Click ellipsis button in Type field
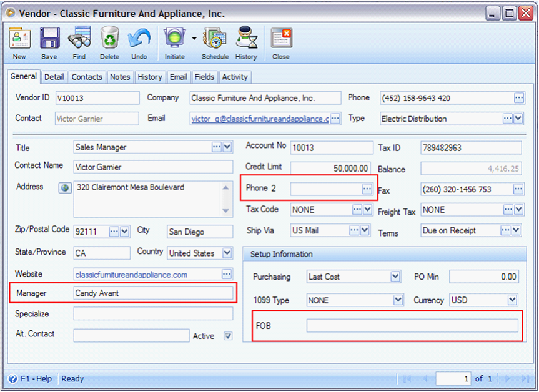Screen dimensions: 539x392 (x=507, y=119)
